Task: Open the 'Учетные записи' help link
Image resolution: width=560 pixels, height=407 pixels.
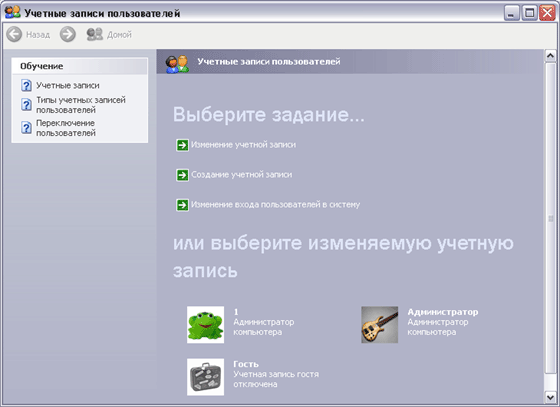Action: point(68,86)
